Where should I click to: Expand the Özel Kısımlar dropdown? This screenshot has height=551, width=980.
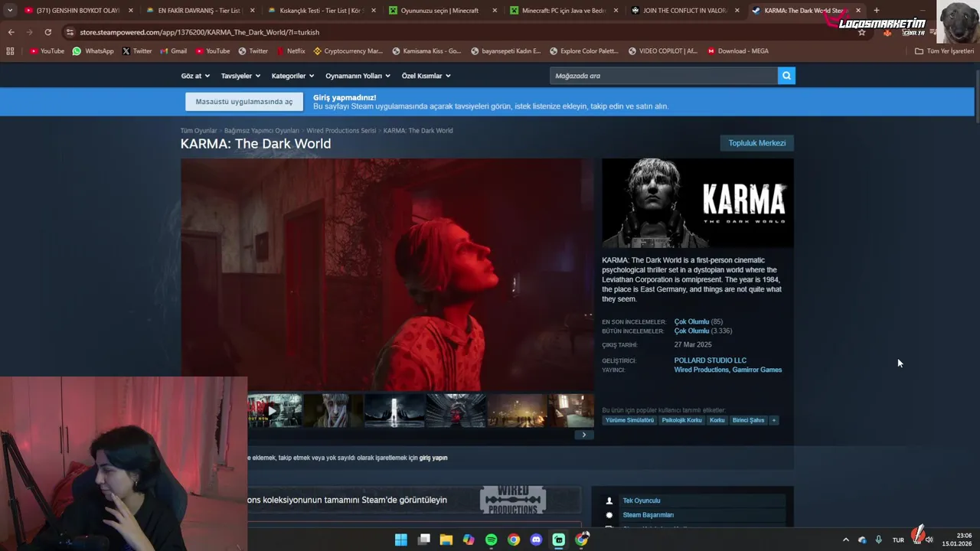tap(426, 76)
